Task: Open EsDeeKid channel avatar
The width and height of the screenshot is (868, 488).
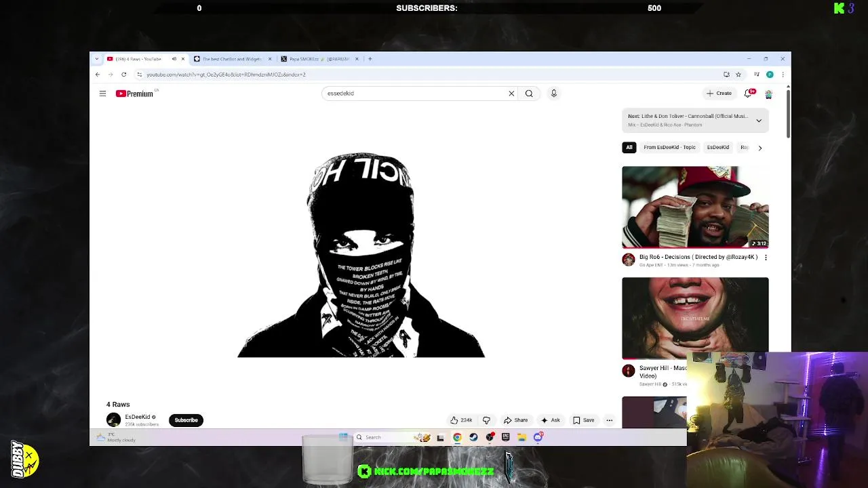Action: tap(113, 420)
